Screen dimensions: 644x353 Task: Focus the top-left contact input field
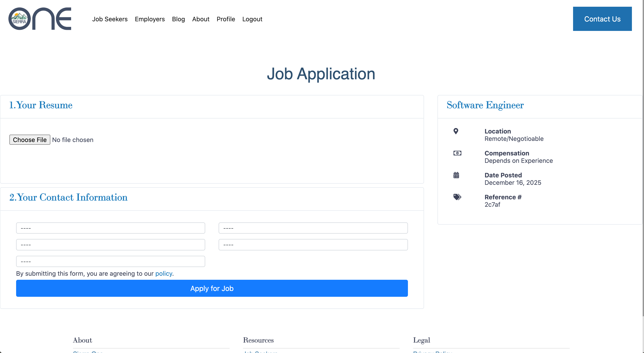tap(111, 228)
